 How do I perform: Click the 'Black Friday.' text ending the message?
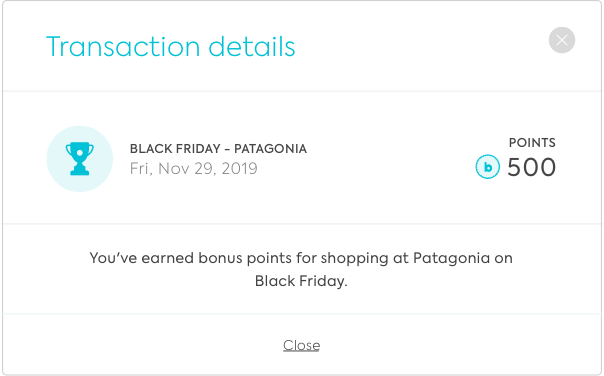[301, 281]
